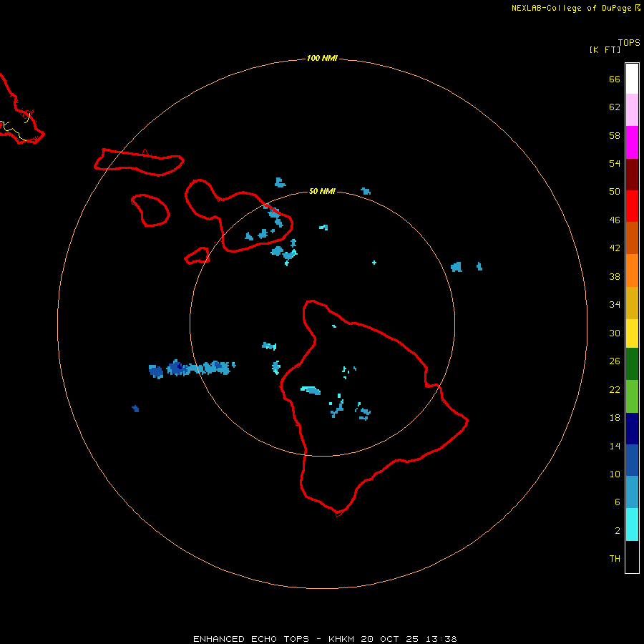Click the legend value "6"
This screenshot has height=644, width=644.
pos(617,502)
